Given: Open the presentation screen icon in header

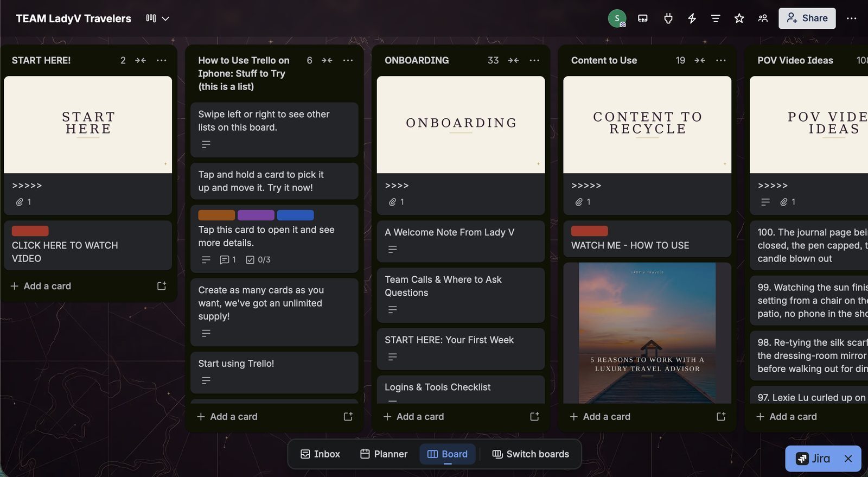Looking at the screenshot, I should pyautogui.click(x=643, y=18).
